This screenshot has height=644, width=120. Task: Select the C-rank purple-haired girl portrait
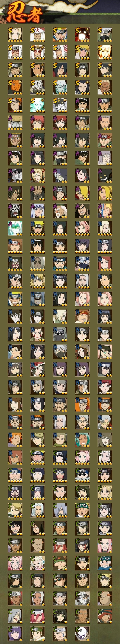(15, 633)
